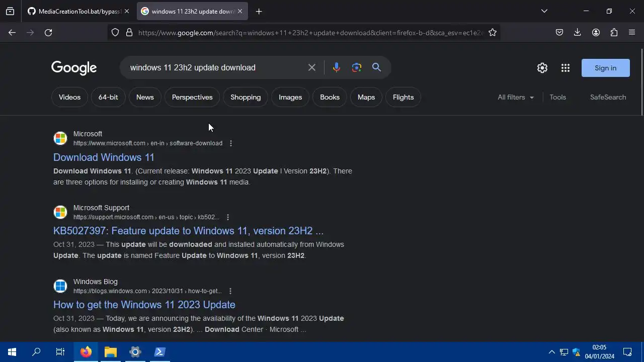Switch to MediaCreationTool.bat GitHub tab
The image size is (644, 362).
[79, 11]
